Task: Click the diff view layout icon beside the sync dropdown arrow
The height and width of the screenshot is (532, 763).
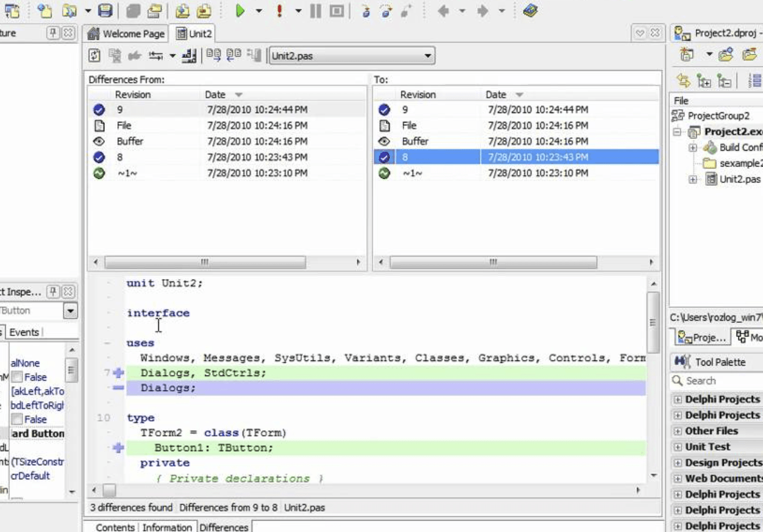Action: click(x=189, y=56)
